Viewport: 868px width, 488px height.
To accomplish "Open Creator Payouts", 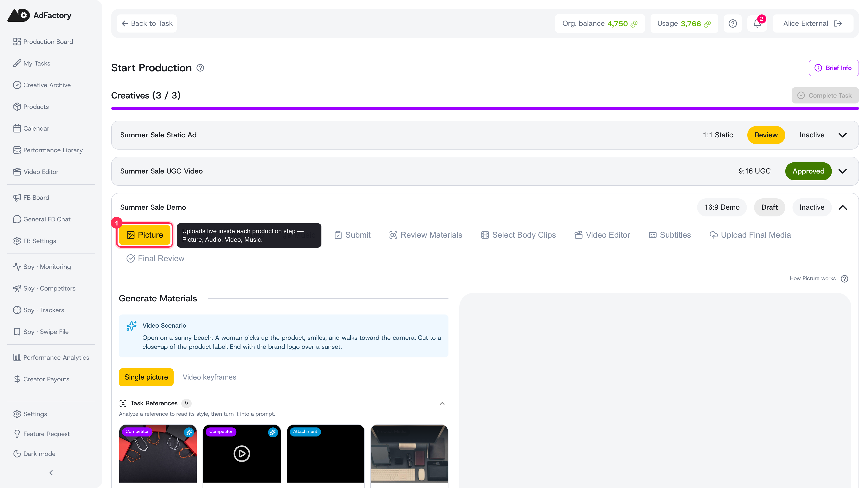I will [41, 379].
